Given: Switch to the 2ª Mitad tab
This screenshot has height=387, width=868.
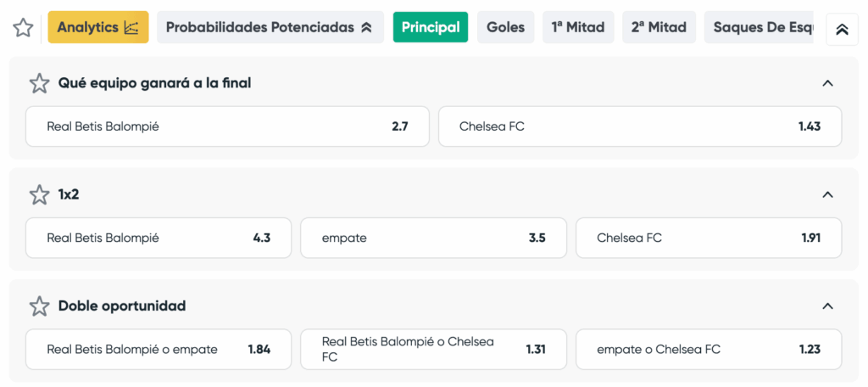Looking at the screenshot, I should point(659,27).
